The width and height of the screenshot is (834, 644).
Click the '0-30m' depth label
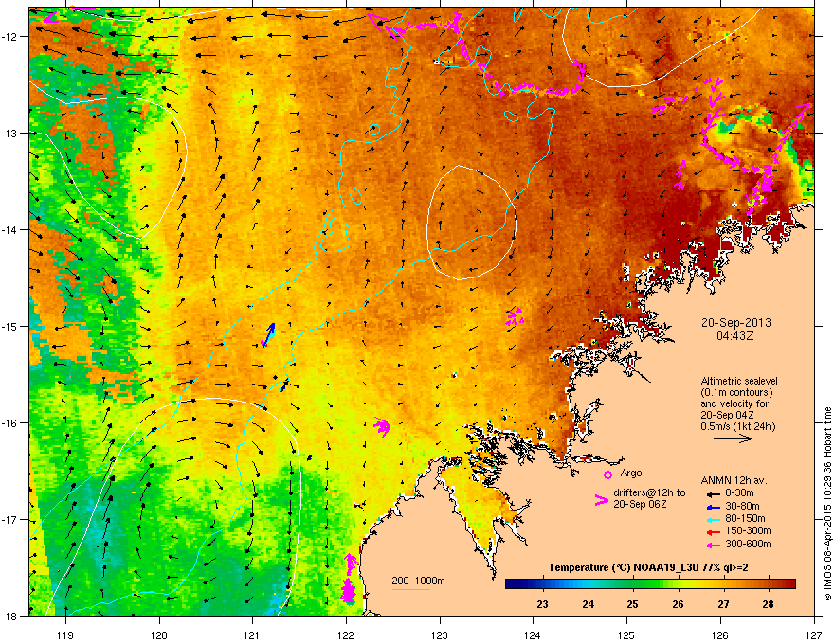[x=739, y=493]
